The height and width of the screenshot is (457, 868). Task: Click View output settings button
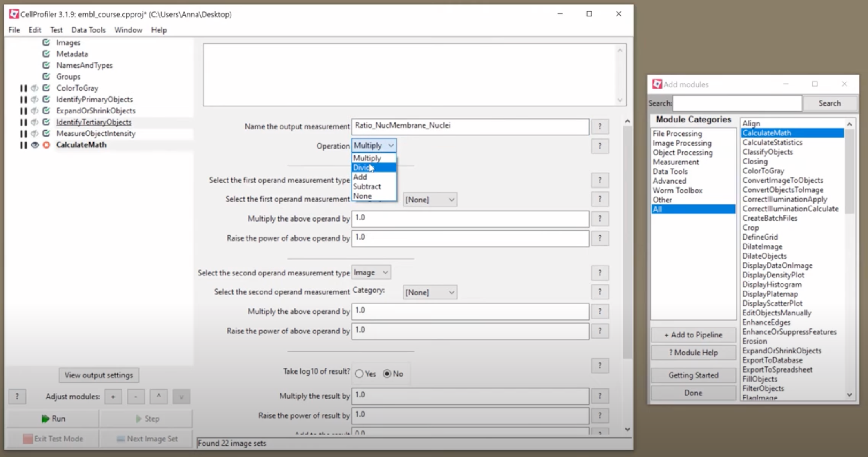99,375
